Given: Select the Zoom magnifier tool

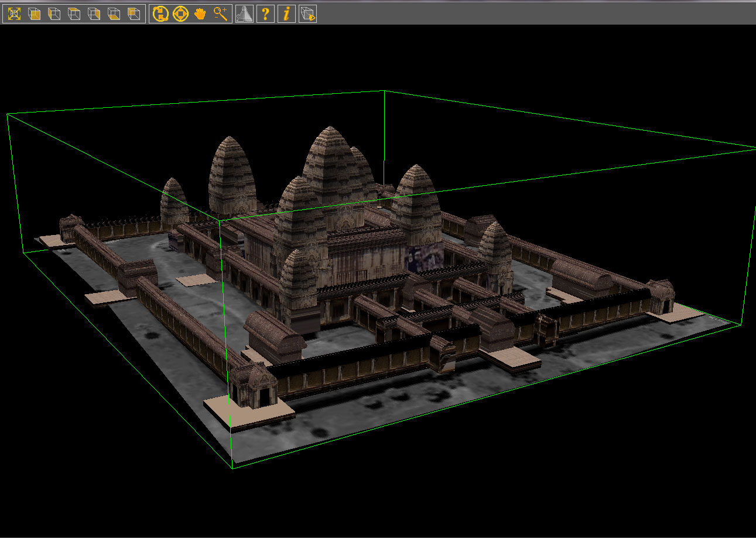Looking at the screenshot, I should [220, 14].
